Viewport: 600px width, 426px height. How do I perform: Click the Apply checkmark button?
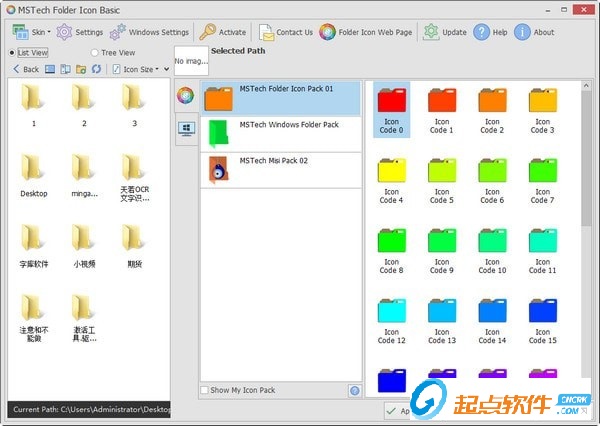[398, 411]
